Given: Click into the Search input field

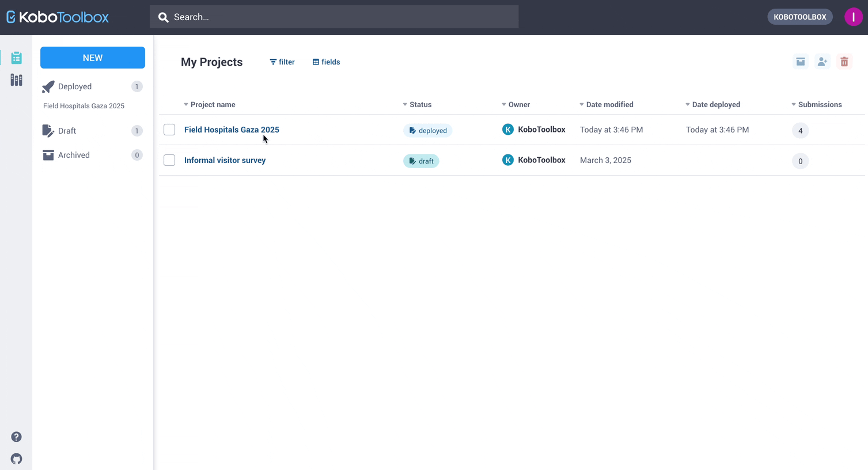Looking at the screenshot, I should 334,17.
